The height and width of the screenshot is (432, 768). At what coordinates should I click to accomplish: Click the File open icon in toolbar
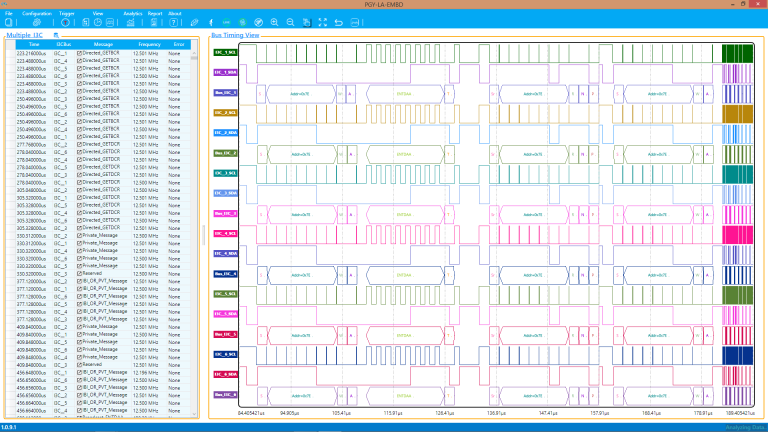[9, 23]
